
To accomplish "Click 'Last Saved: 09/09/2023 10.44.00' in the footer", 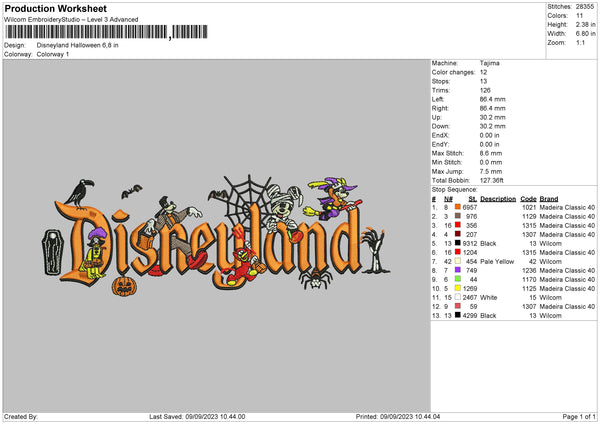I will [x=197, y=417].
